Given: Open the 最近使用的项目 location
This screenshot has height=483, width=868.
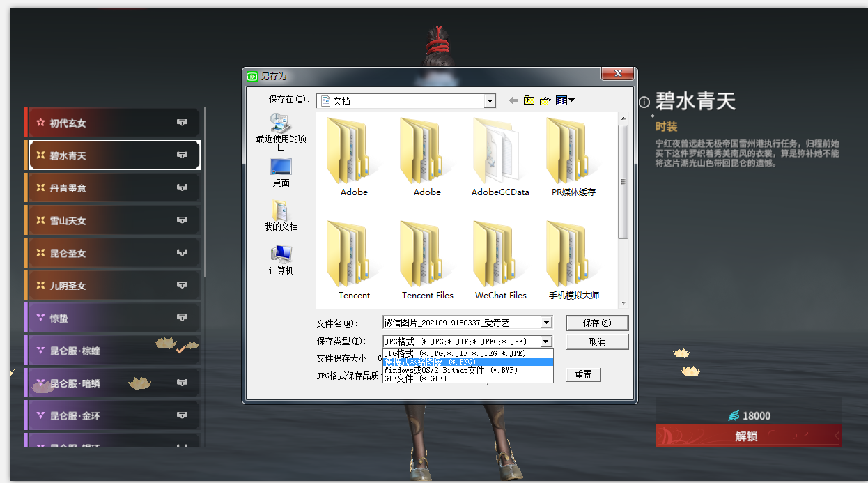Looking at the screenshot, I should pyautogui.click(x=281, y=132).
